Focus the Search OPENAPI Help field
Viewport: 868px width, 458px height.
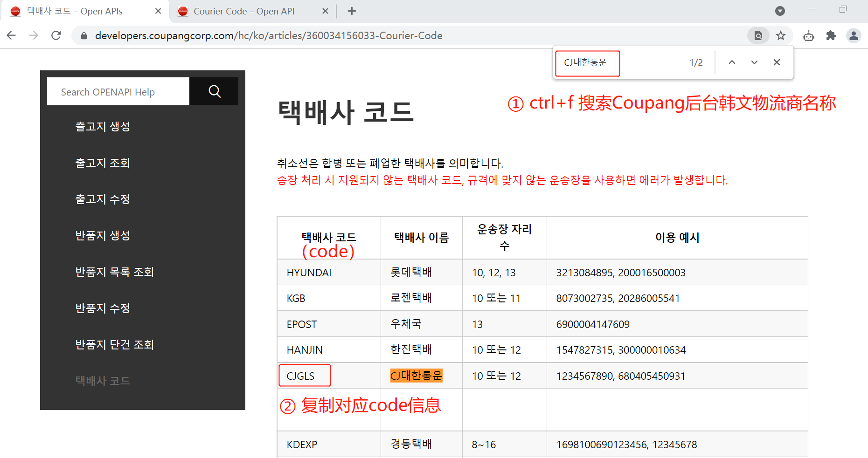pos(118,92)
